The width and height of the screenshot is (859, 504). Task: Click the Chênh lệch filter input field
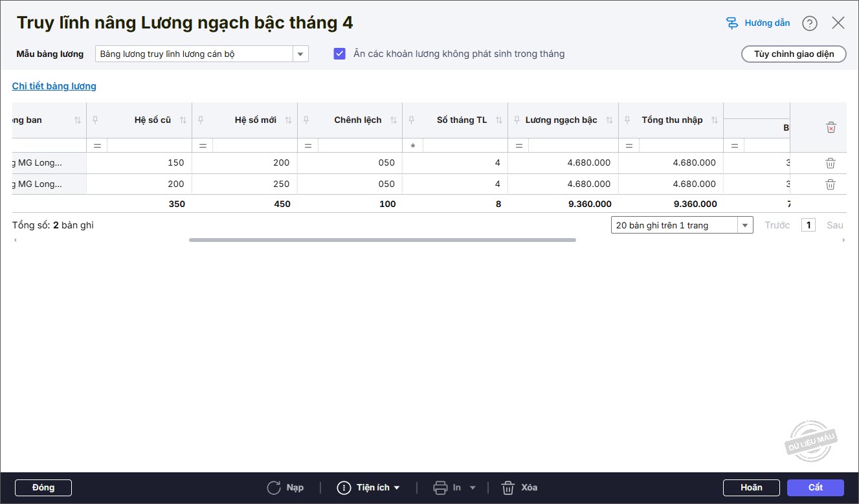359,146
